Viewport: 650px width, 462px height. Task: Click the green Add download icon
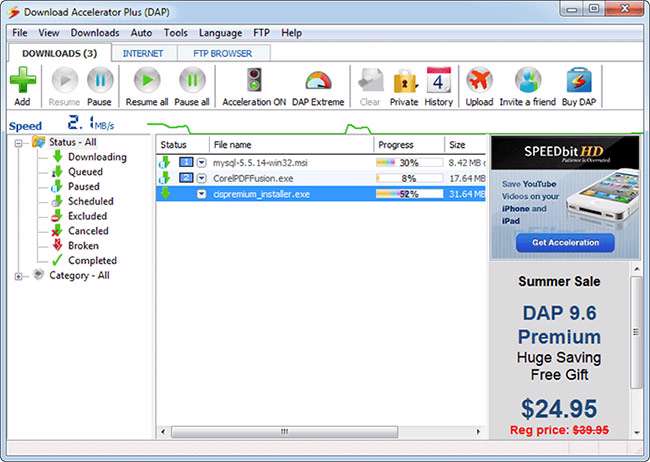pos(23,80)
